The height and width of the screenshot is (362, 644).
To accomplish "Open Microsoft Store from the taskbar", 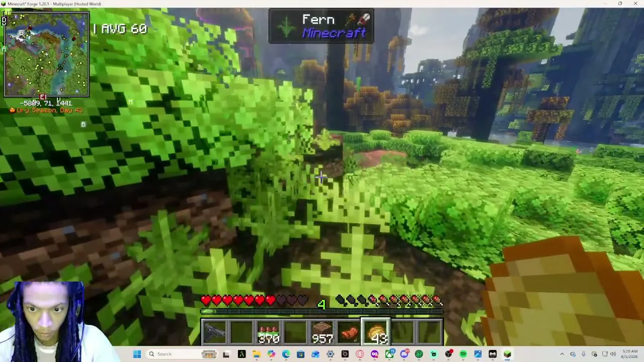I will pyautogui.click(x=300, y=354).
